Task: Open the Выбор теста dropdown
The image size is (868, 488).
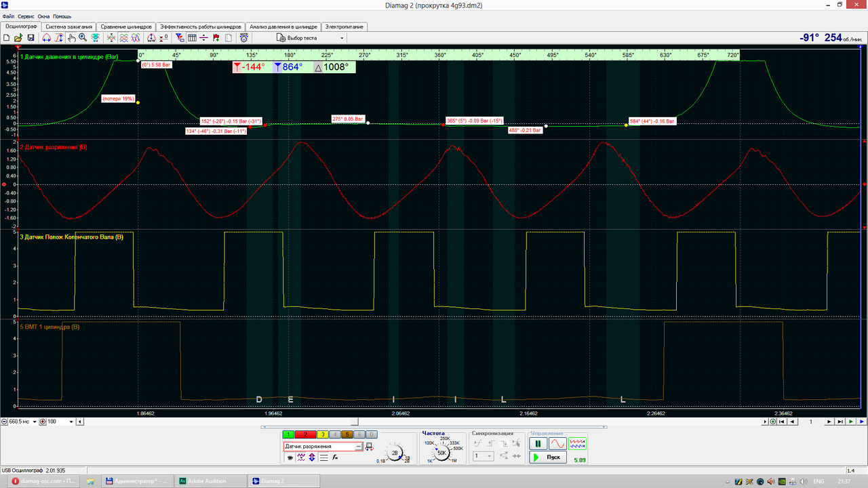Action: click(x=311, y=38)
